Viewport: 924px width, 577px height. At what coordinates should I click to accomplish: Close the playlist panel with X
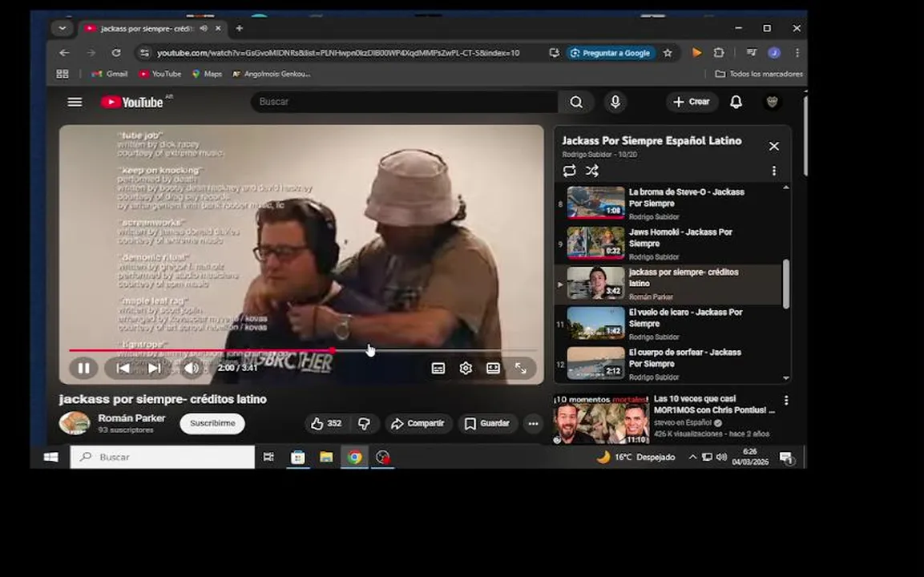[x=773, y=146]
